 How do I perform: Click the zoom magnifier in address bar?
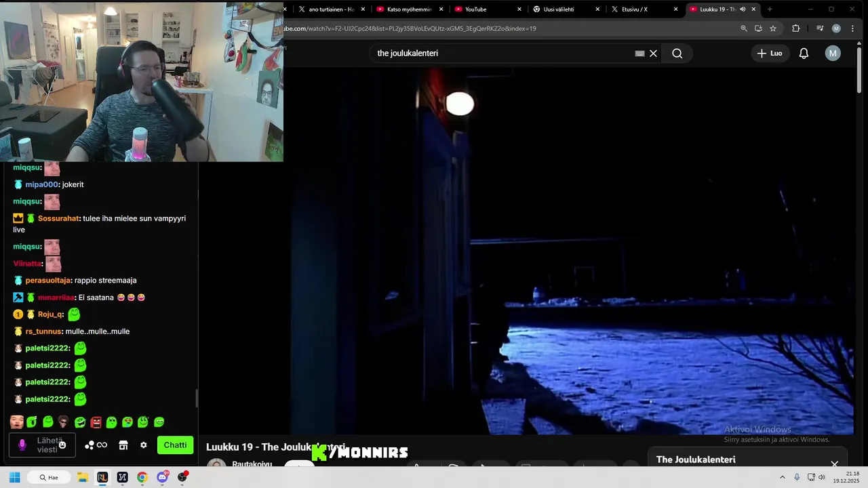click(744, 28)
